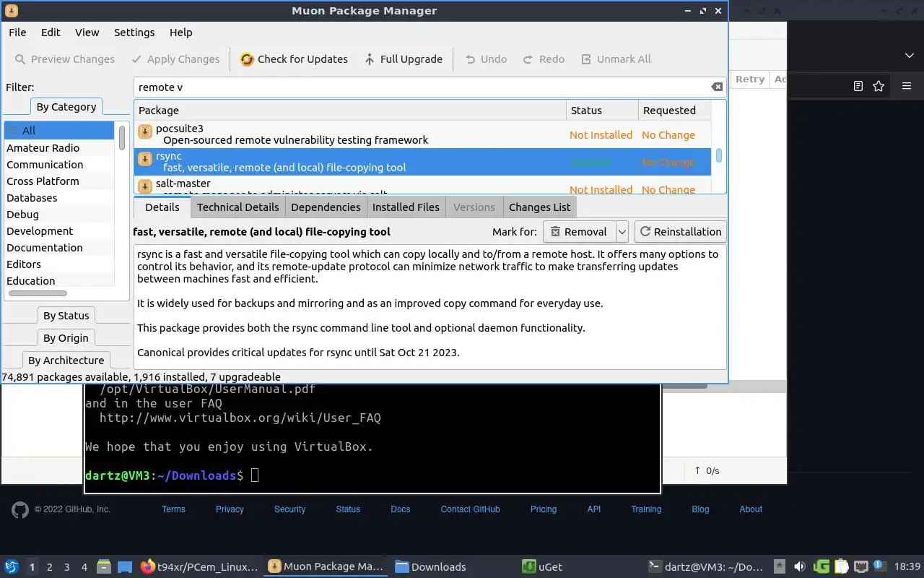Click the Full Upgrade arrow icon
Viewport: 924px width, 578px height.
click(370, 59)
